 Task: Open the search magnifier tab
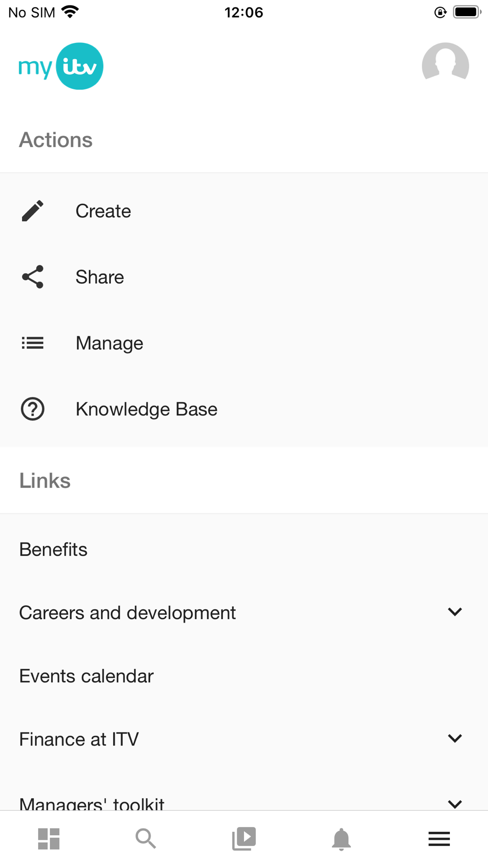tap(146, 839)
